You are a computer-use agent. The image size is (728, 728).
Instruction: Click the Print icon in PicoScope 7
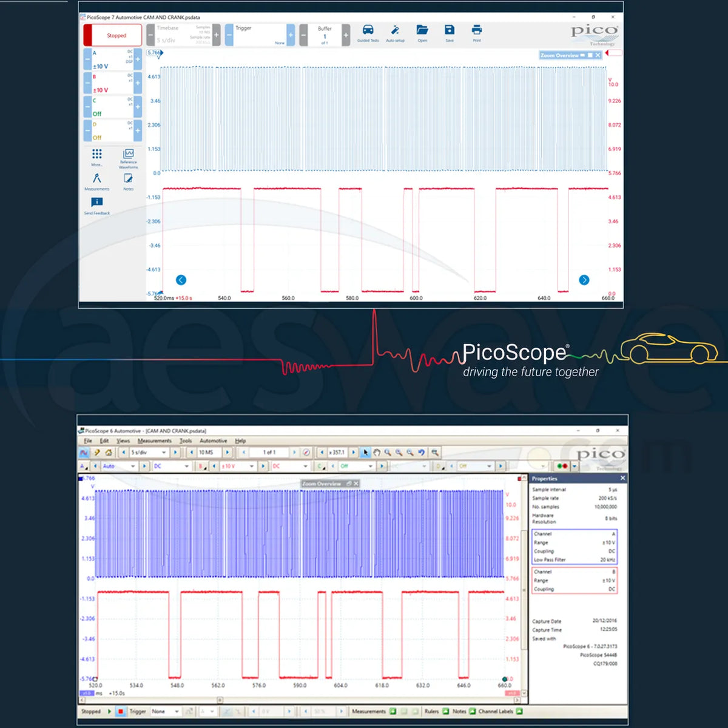477,31
